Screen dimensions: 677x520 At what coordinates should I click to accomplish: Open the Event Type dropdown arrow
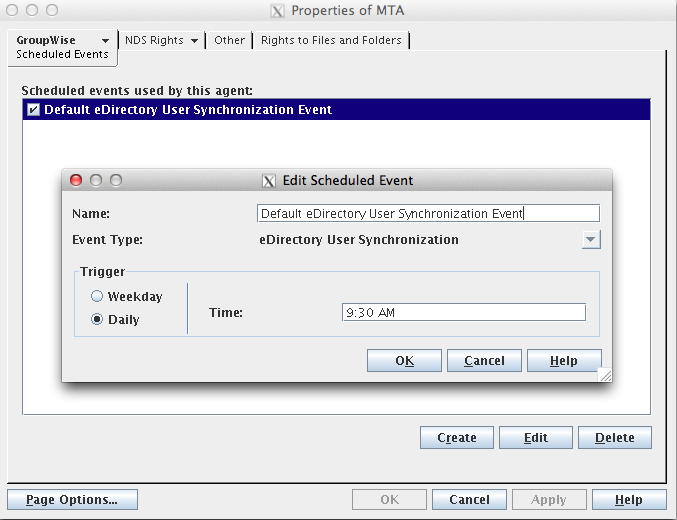591,240
